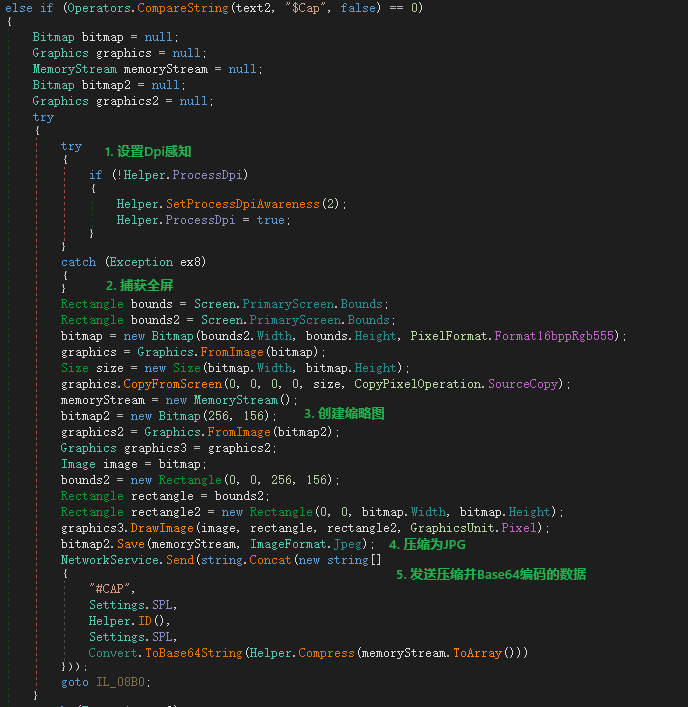
Task: Click the IL_08B0 goto label
Action: point(120,682)
